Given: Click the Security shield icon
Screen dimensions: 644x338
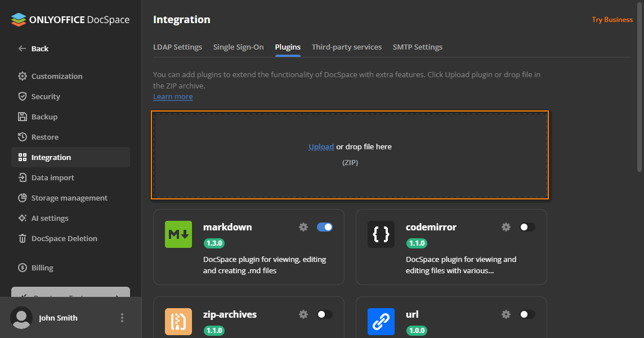Looking at the screenshot, I should tap(22, 96).
